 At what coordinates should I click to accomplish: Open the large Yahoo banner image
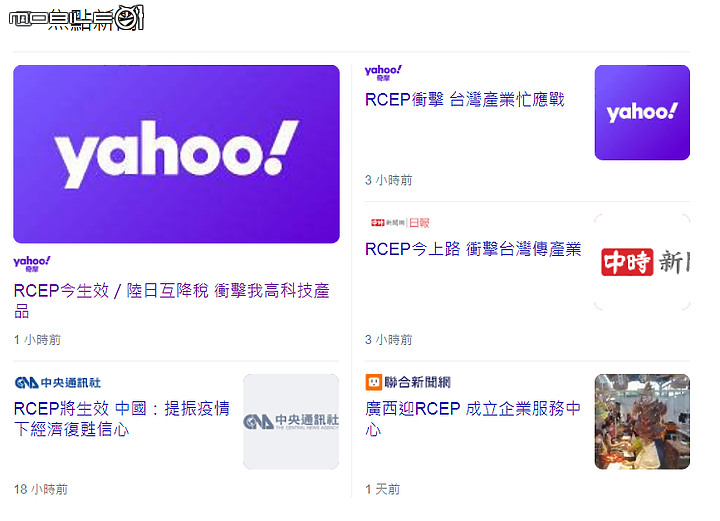(x=176, y=154)
